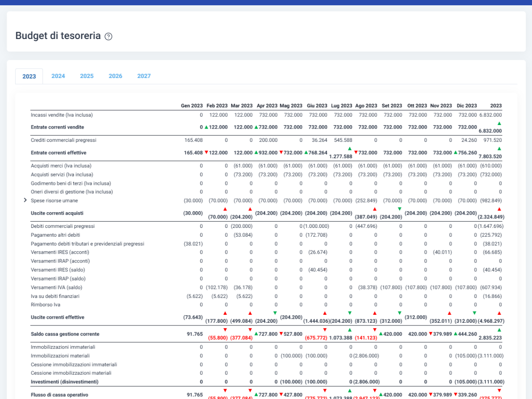Click the (102.178) Versamenti IVA value
This screenshot has width=532, height=399.
[x=217, y=287]
